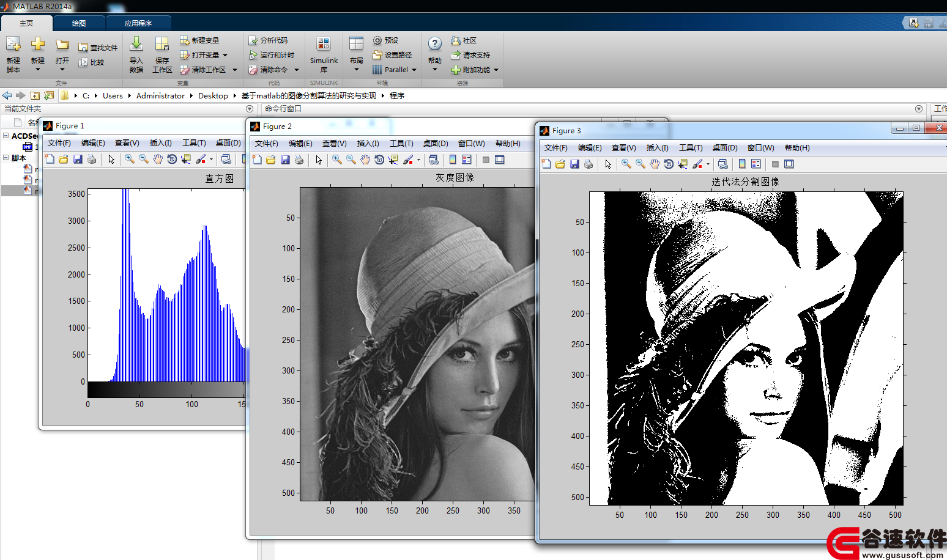Image resolution: width=947 pixels, height=560 pixels.
Task: Click the 预设 (Preferences) gear icon
Action: tap(377, 40)
